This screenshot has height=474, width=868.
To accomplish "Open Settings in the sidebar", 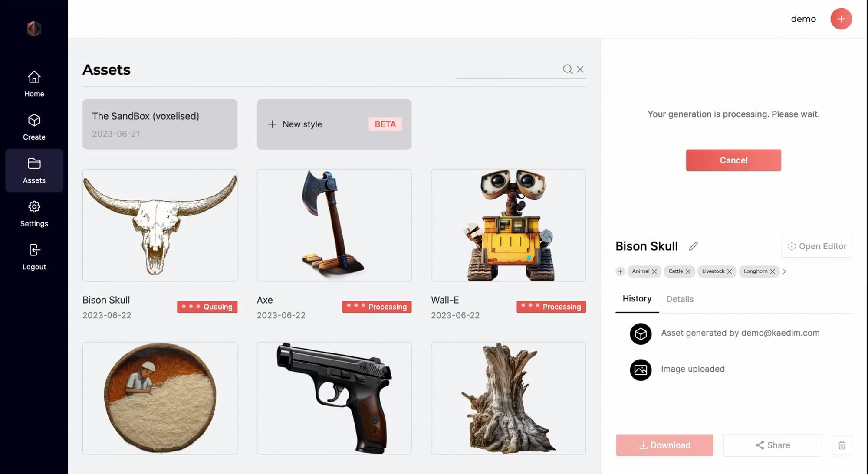I will tap(34, 214).
